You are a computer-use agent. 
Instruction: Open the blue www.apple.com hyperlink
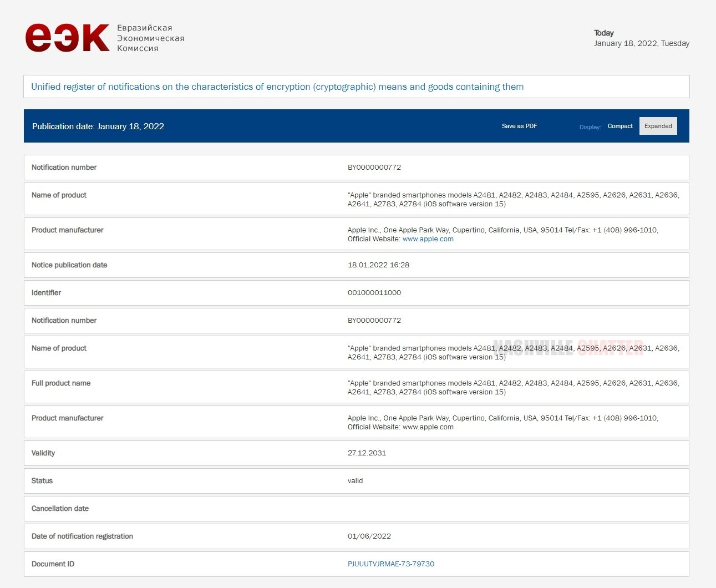[x=428, y=239]
